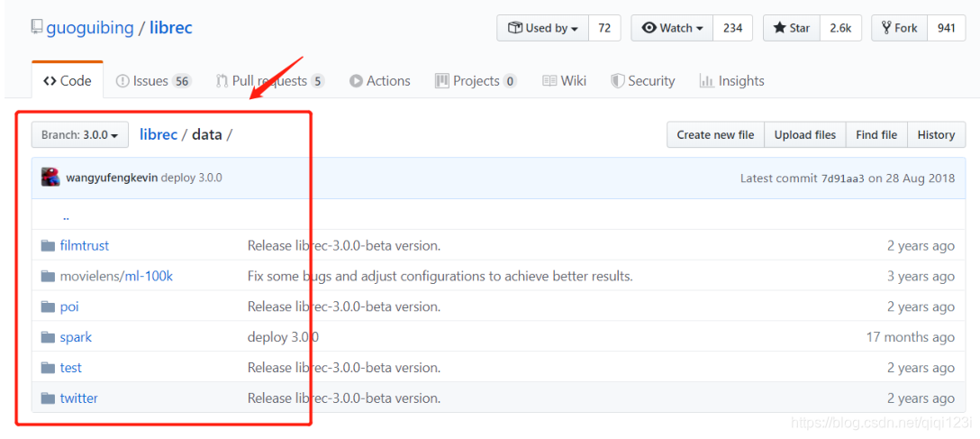Go to guoguibing owner profile link
This screenshot has width=980, height=439.
pos(90,28)
